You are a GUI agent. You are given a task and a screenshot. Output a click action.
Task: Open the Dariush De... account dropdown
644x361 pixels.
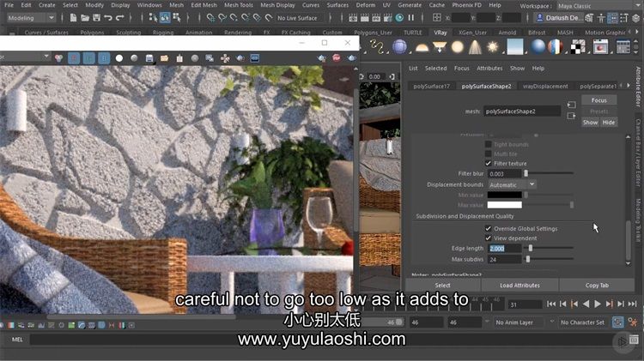coord(559,18)
